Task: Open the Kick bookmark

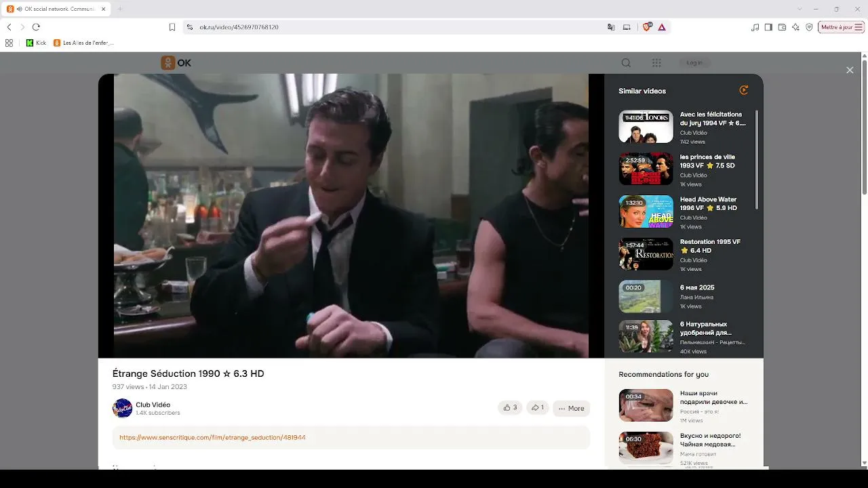Action: pos(37,43)
